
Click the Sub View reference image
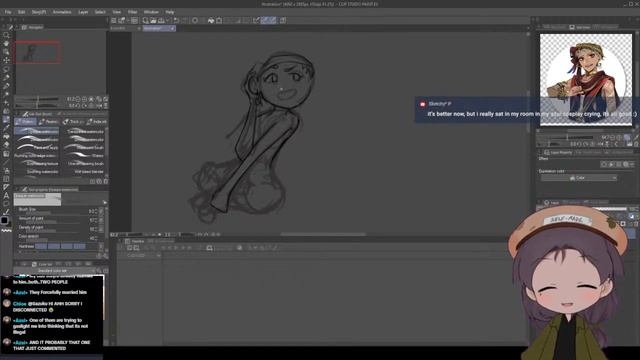pos(586,79)
